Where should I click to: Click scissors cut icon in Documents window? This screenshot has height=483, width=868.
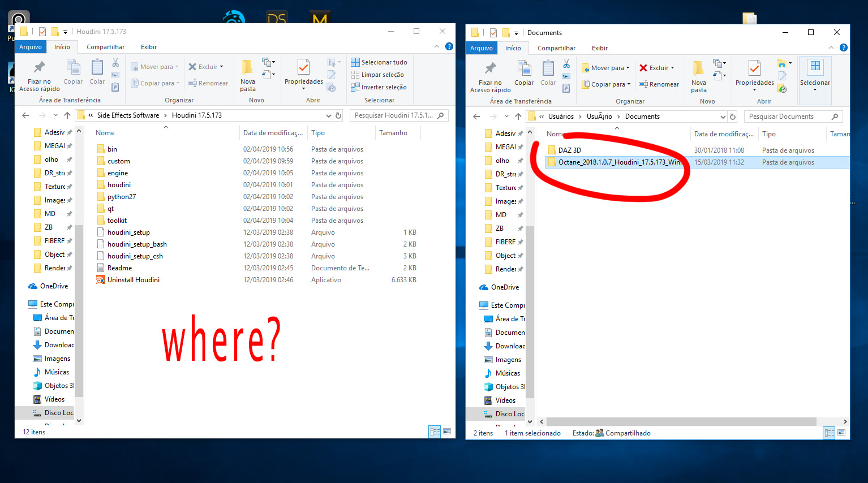566,64
